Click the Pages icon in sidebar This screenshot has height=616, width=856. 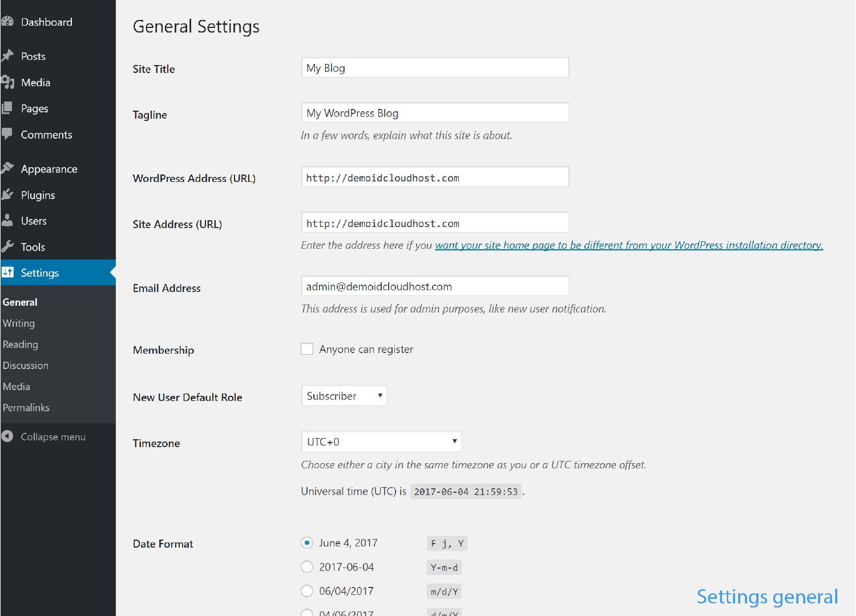tap(8, 108)
